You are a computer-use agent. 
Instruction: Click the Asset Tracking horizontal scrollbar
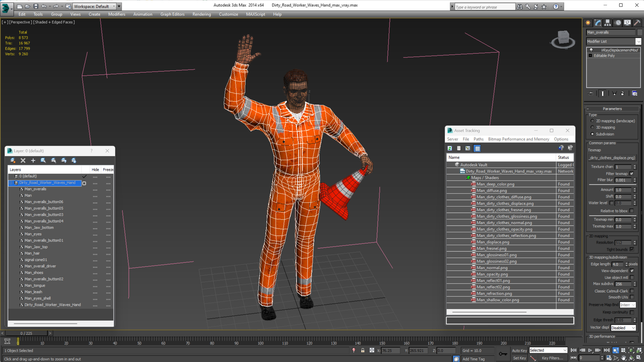point(489,312)
